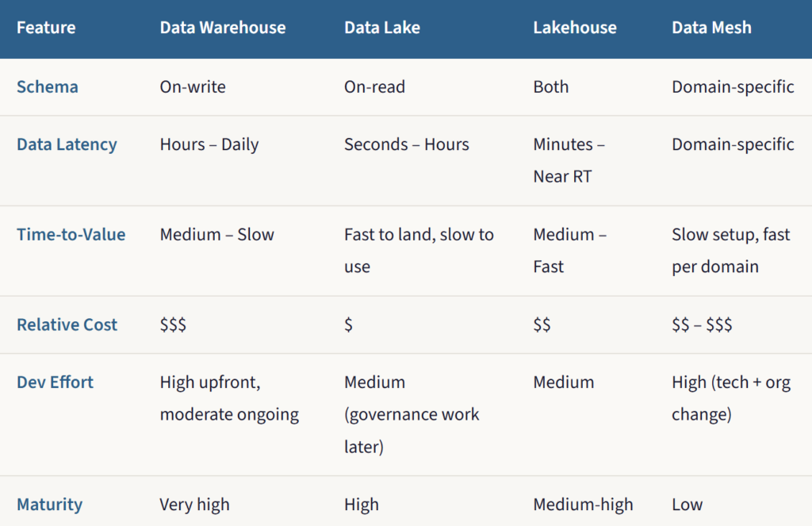Select the triple-dollar $$$ cost cell
Screen dimensions: 812x526
(x=173, y=324)
